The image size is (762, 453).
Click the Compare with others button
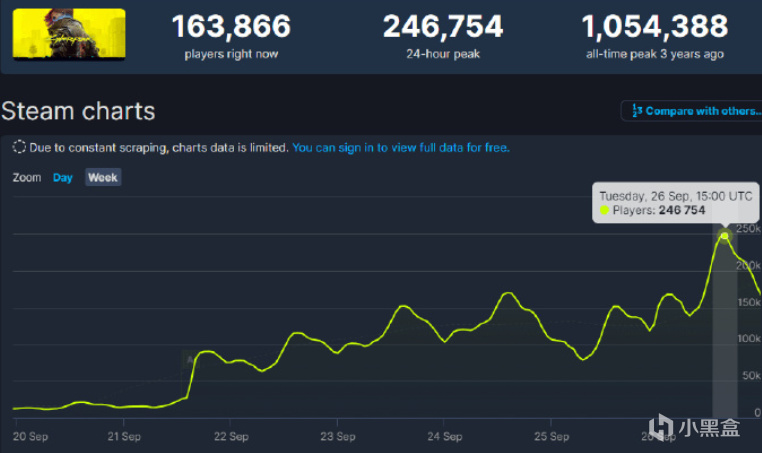pos(693,111)
